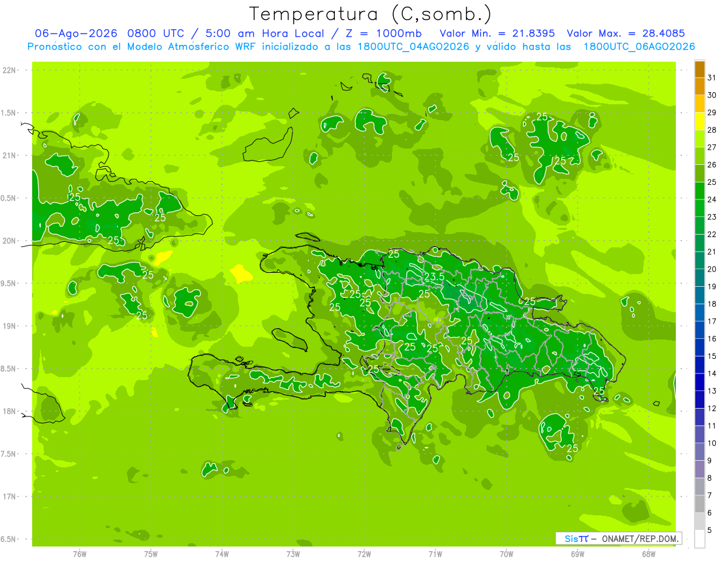Viewport: 728px width, 562px height.
Task: Click the '18N' latitude axis label
Action: 10,411
